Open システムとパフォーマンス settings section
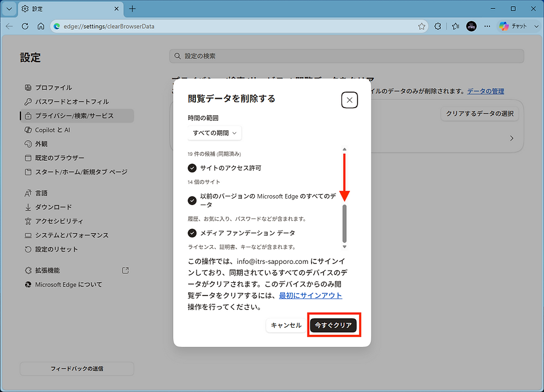The height and width of the screenshot is (392, 544). click(77, 235)
